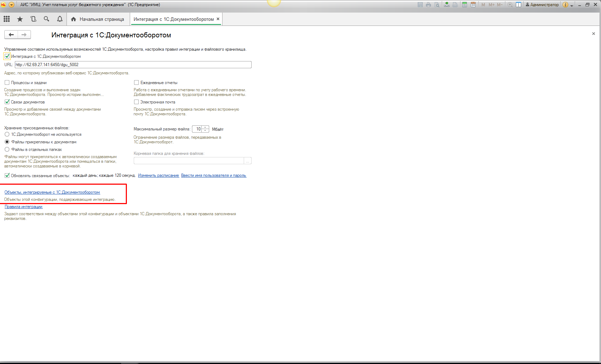Click the search magnifier icon
This screenshot has height=364, width=601.
46,19
